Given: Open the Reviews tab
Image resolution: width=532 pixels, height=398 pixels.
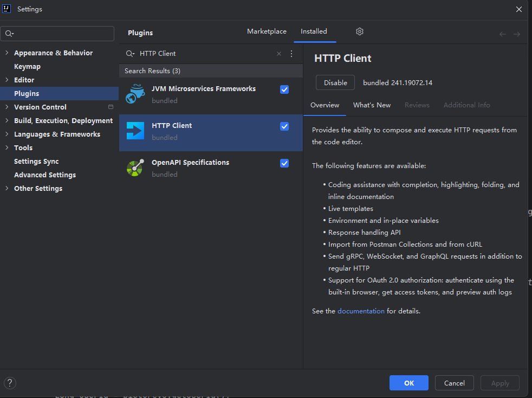Looking at the screenshot, I should [x=417, y=105].
